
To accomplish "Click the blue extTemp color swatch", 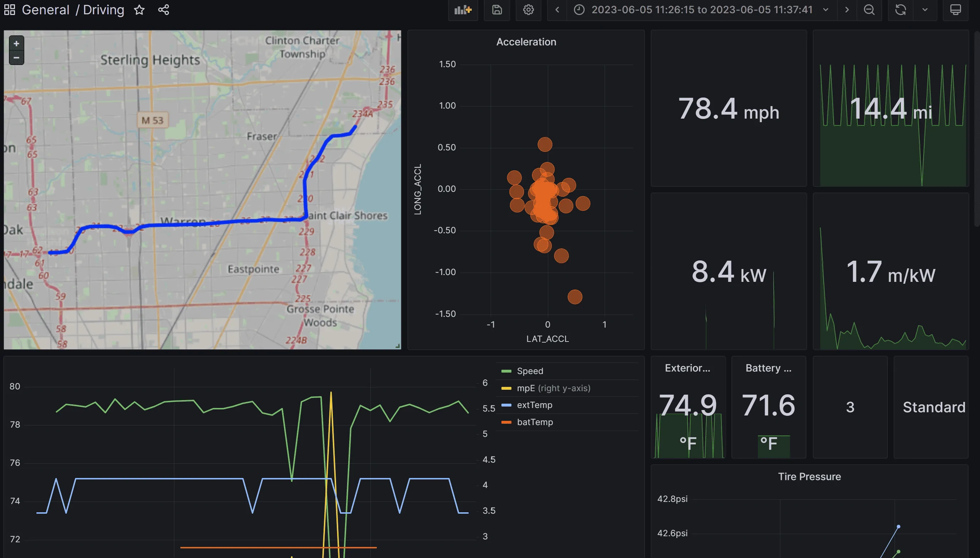I will coord(506,405).
